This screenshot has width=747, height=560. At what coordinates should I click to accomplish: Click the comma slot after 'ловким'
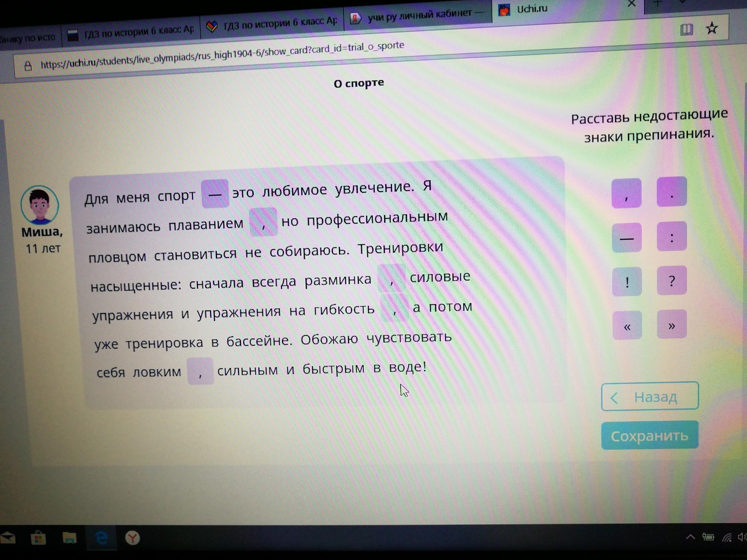[x=200, y=371]
